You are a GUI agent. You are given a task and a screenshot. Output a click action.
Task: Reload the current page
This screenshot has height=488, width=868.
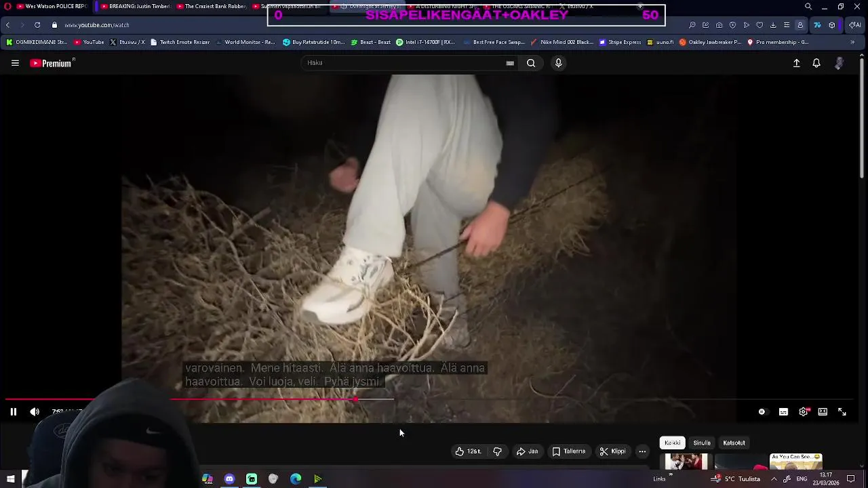pyautogui.click(x=37, y=25)
